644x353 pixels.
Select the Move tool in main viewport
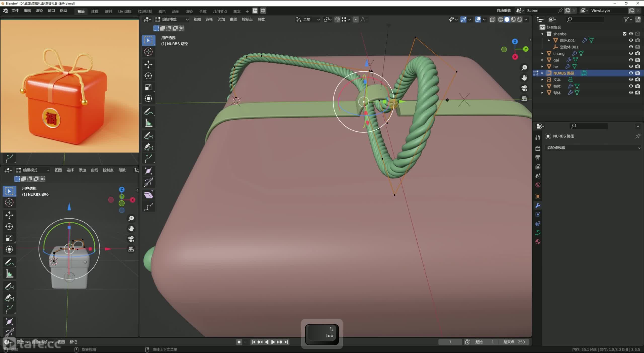148,64
